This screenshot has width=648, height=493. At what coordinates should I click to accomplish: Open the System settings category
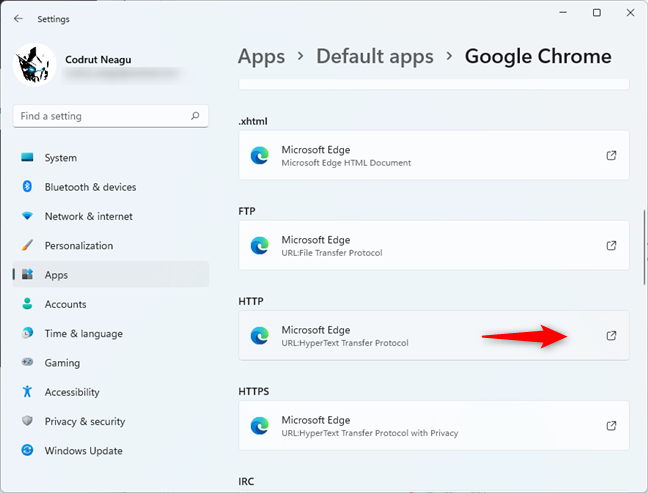coord(110,157)
